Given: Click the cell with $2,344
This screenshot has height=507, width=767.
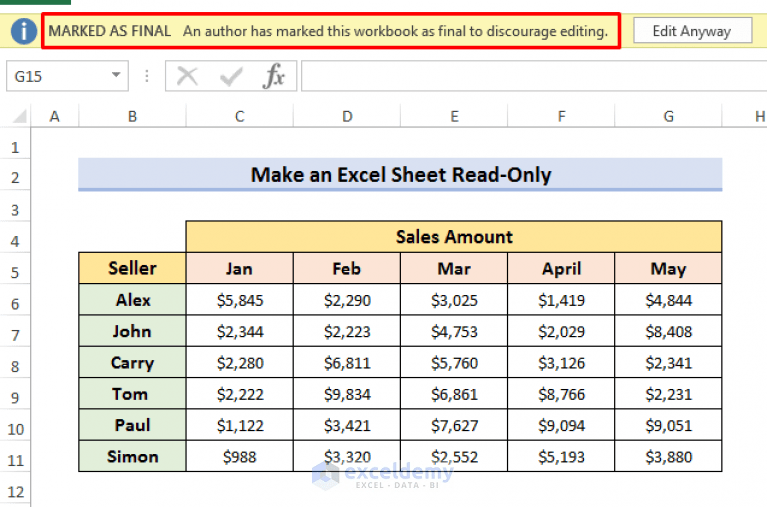Looking at the screenshot, I should 239,331.
